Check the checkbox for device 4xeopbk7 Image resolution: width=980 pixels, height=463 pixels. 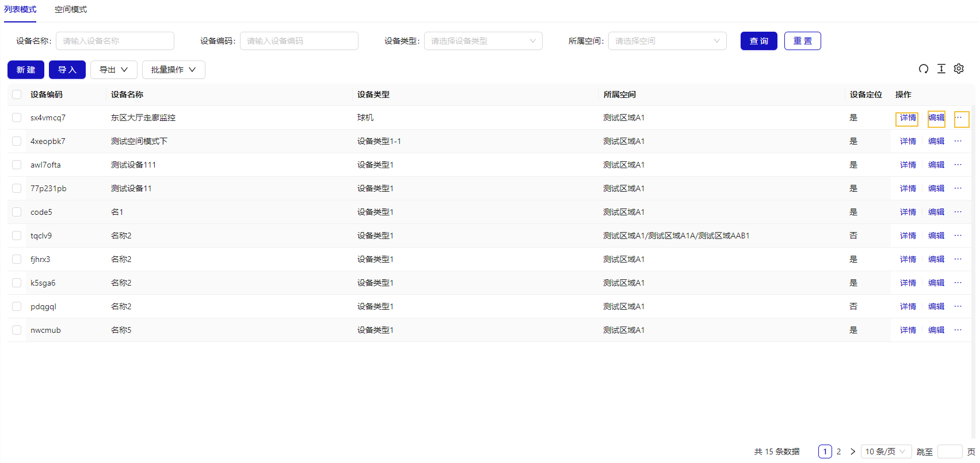click(x=17, y=141)
